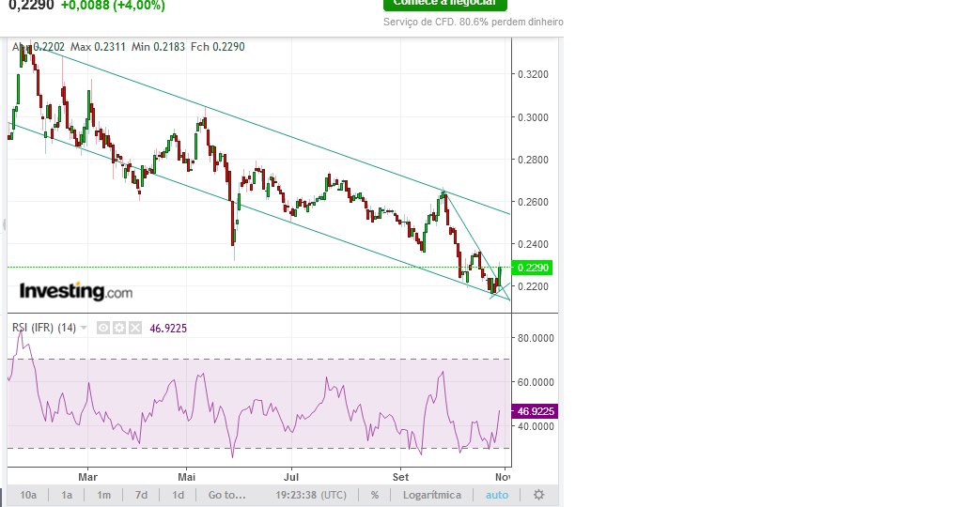Expand the RSI (IFR) (14) dropdown arrow
The image size is (980, 507).
coord(84,328)
